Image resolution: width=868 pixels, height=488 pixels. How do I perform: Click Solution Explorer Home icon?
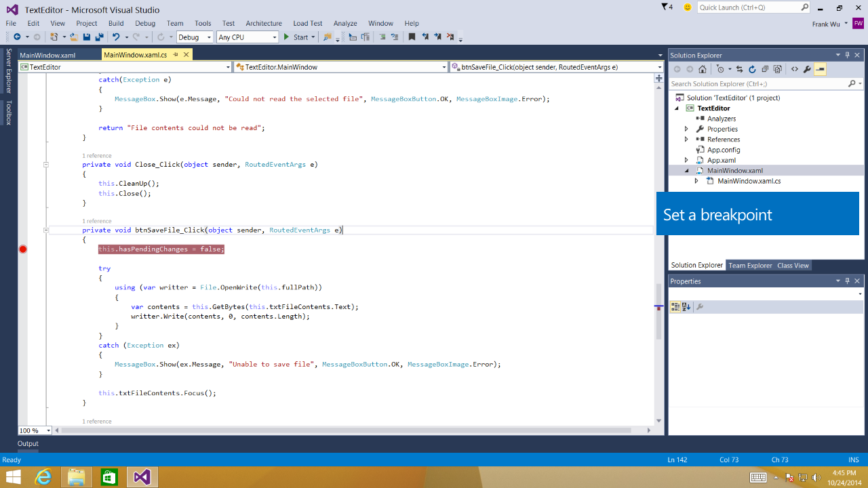point(703,69)
